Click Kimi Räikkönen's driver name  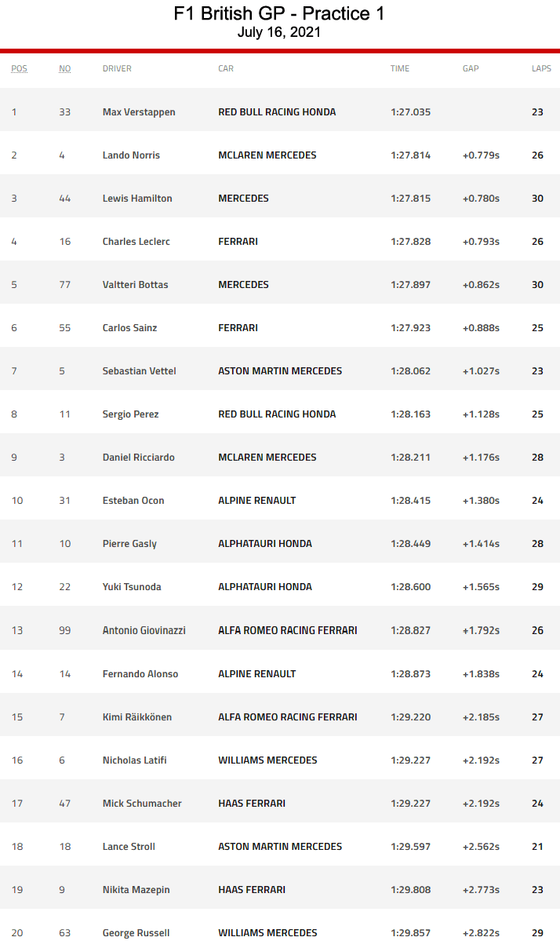pos(137,717)
